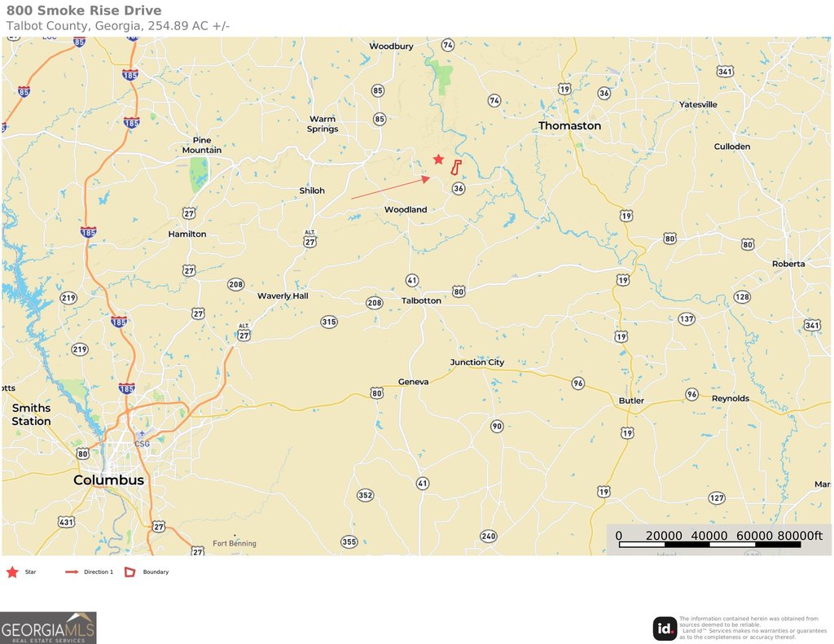Click the red star marker on map
Viewport: 834px width, 644px height.
(x=438, y=159)
